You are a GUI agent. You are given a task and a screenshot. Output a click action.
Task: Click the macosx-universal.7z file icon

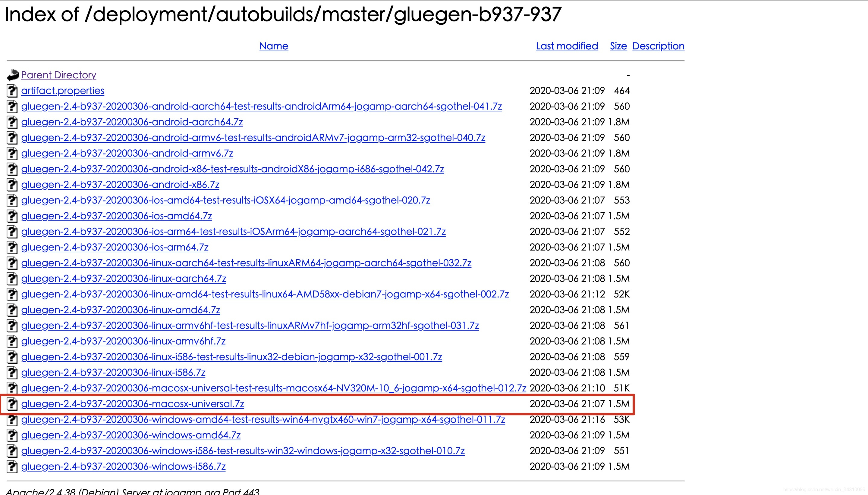(11, 404)
